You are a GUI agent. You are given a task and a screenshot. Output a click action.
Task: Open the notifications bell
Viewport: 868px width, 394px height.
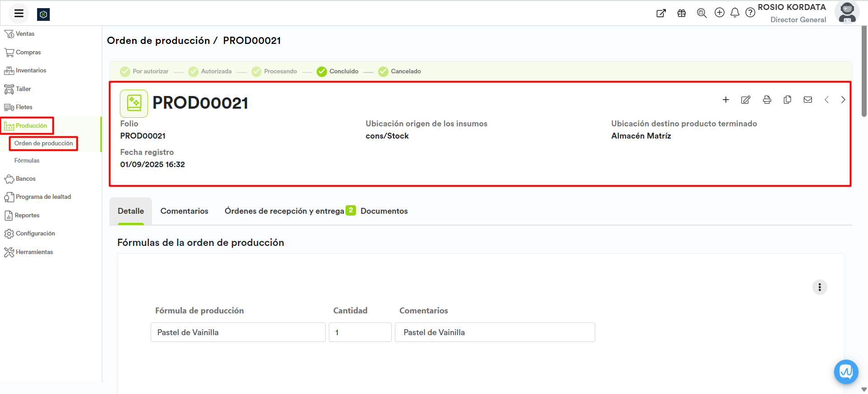click(735, 13)
